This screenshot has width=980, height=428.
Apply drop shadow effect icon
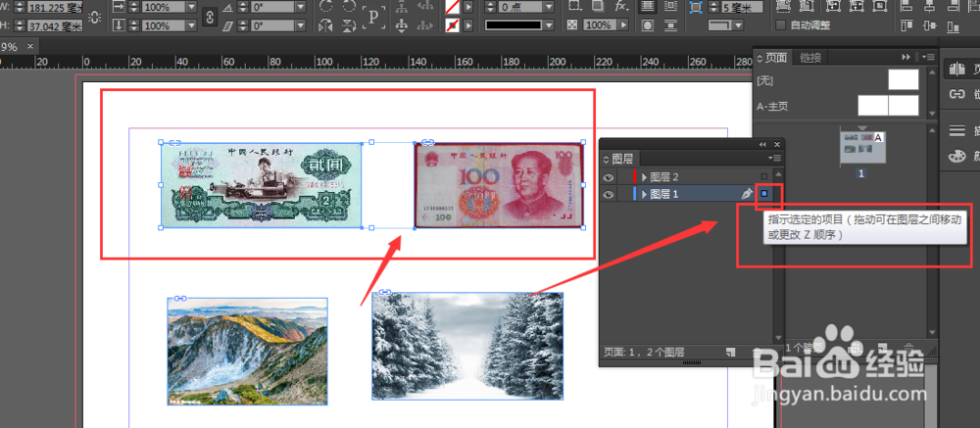coord(597,6)
